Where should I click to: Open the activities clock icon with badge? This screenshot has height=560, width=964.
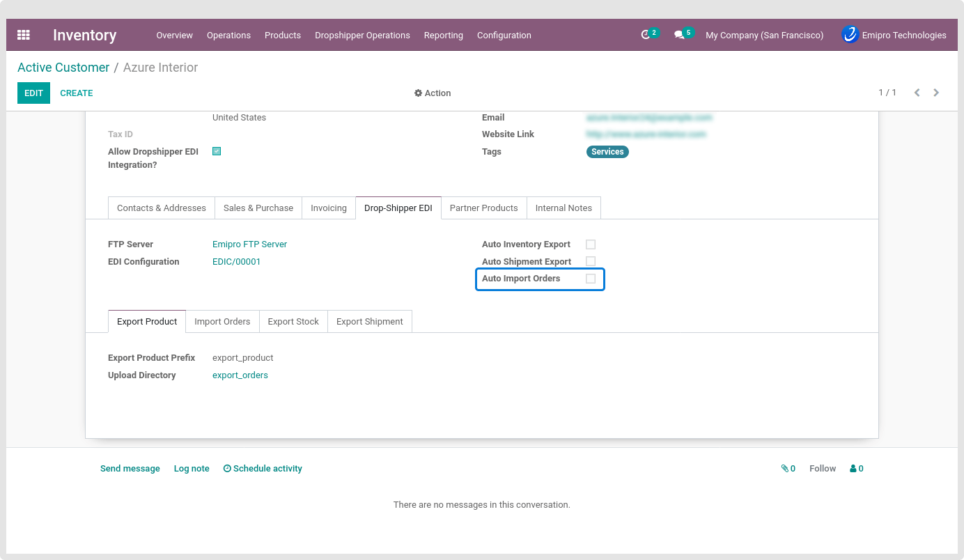(x=646, y=35)
